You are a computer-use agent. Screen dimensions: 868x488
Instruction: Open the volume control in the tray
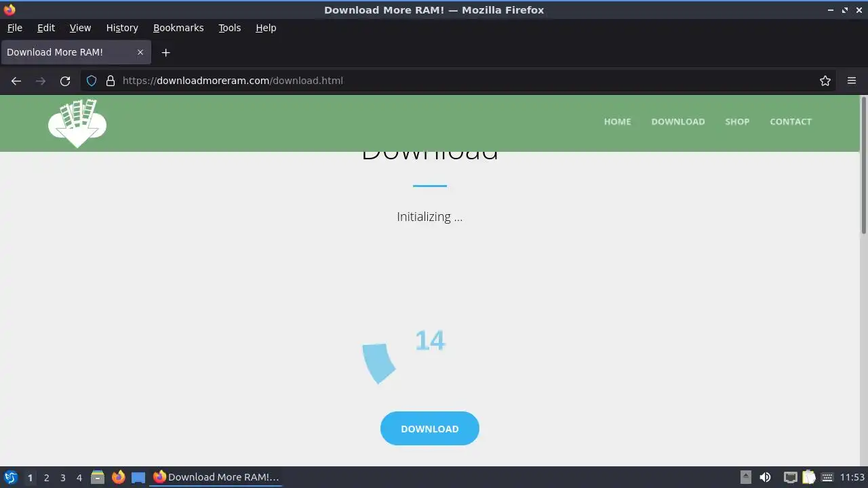coord(766,477)
